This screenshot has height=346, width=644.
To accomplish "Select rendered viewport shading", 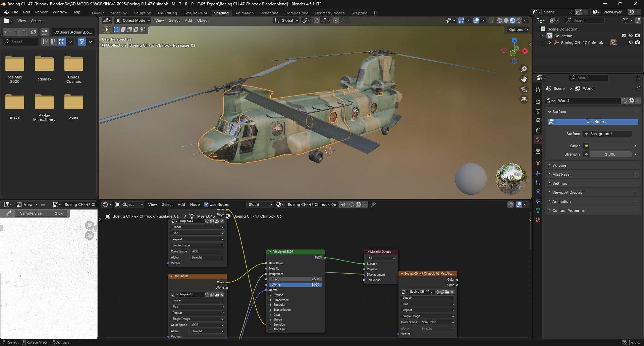I will tap(519, 20).
